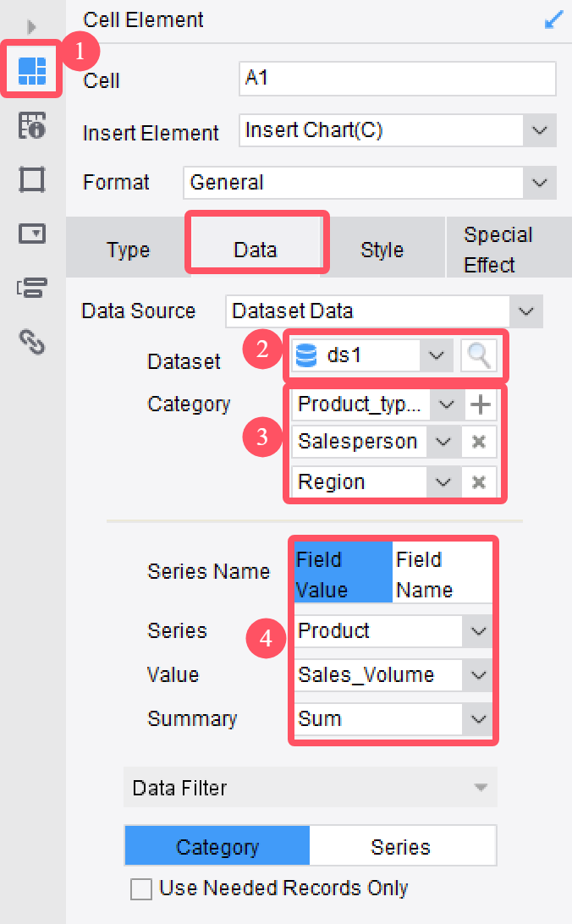Open the Condition Attribute sidebar icon

32,288
